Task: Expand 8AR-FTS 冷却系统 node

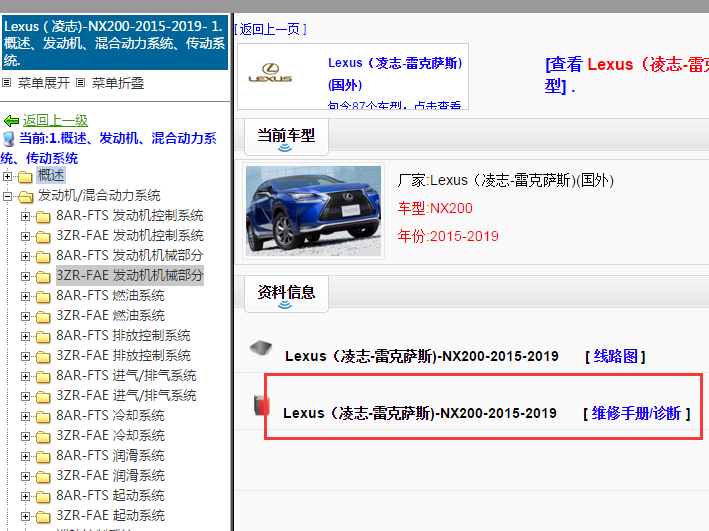Action: [x=25, y=416]
